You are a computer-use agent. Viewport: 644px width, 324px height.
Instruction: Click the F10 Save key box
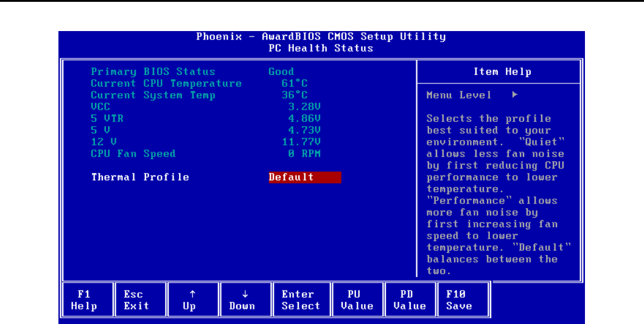click(463, 300)
